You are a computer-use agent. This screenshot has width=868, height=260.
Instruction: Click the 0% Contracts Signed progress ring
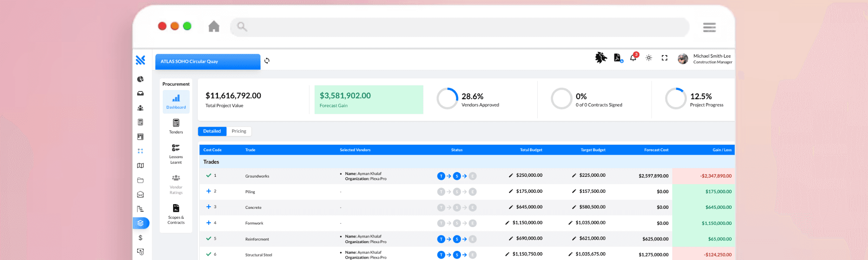[x=562, y=99]
